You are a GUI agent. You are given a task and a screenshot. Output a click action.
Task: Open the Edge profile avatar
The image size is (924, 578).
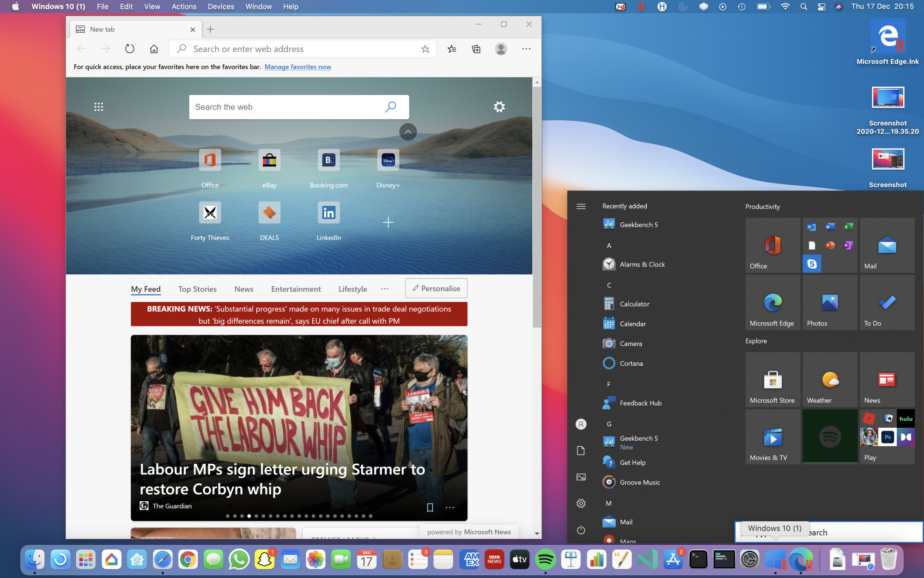(x=501, y=49)
